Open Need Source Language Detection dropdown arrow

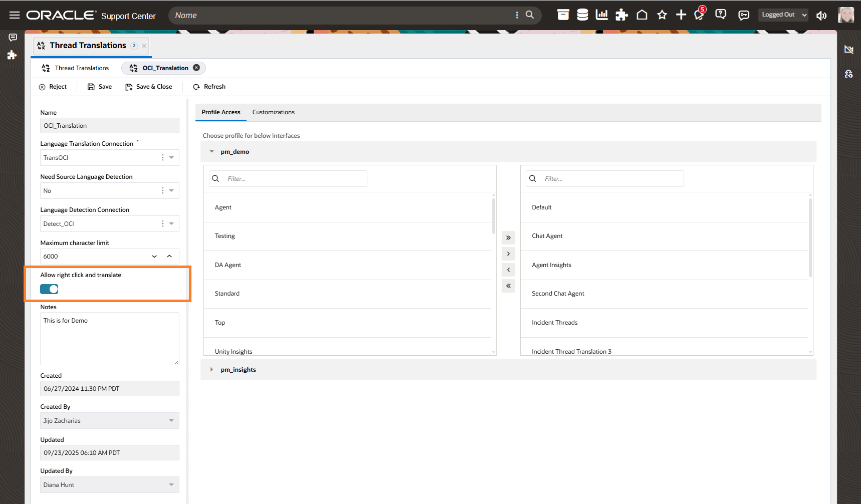tap(171, 190)
